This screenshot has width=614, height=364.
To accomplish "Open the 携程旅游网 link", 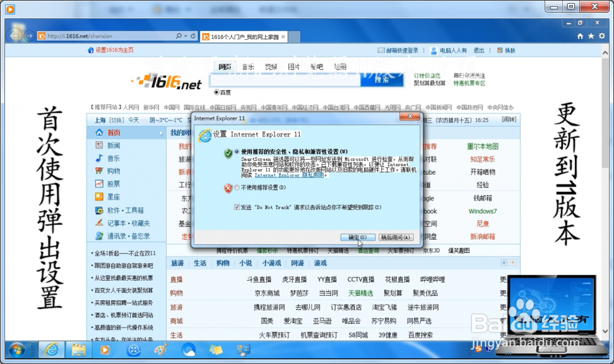I will [x=269, y=307].
